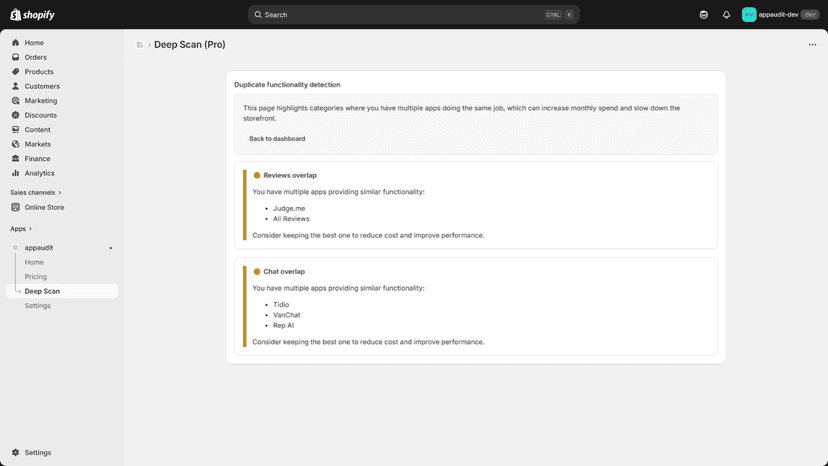This screenshot has height=466, width=828.
Task: Expand the Sales channels section
Action: tap(36, 192)
